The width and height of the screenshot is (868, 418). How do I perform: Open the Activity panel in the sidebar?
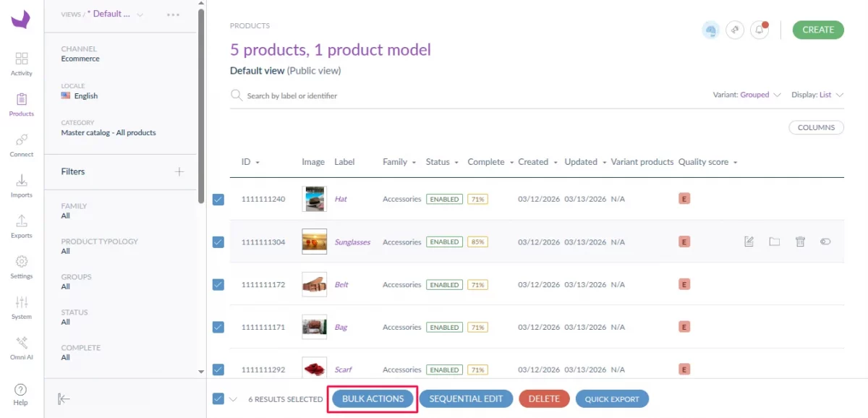click(21, 64)
